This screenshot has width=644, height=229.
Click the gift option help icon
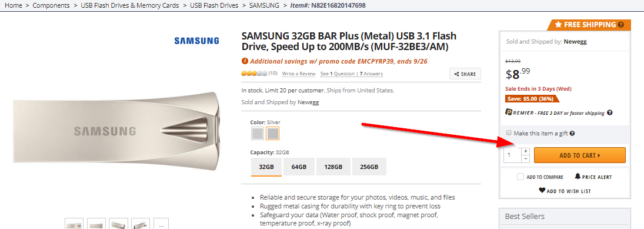tap(572, 133)
